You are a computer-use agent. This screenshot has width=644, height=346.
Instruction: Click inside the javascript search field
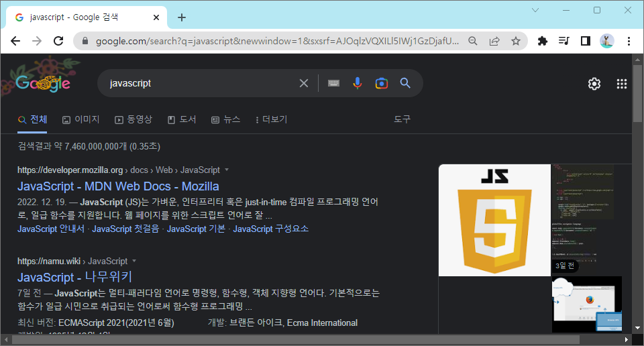pos(201,83)
